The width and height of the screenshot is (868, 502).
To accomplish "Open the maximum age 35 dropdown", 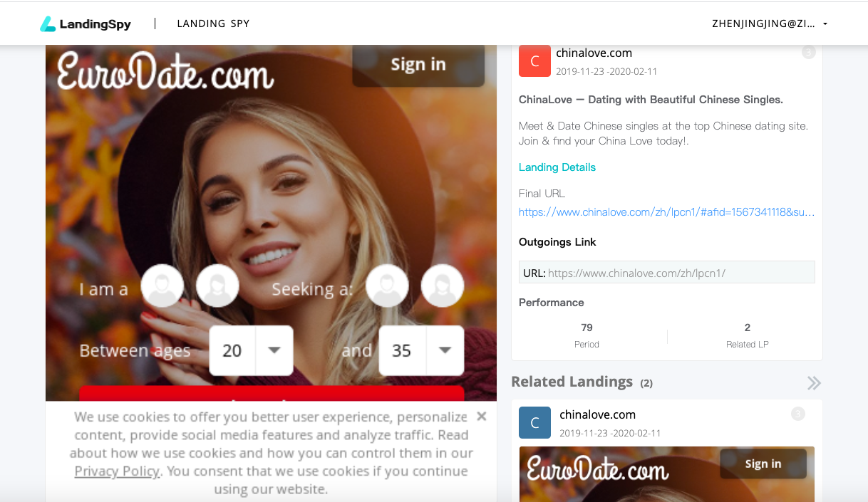I will pos(445,350).
